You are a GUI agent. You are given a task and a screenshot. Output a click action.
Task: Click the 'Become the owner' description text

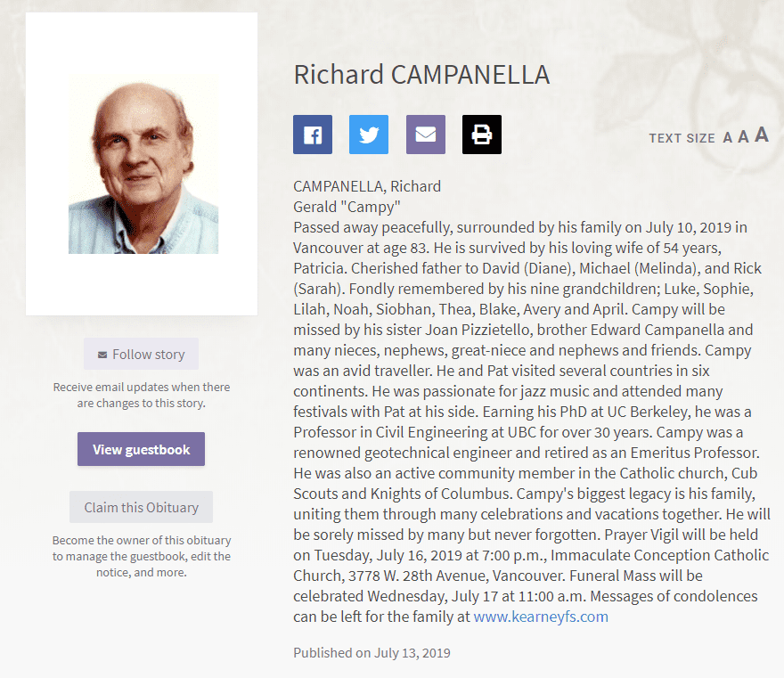pos(142,556)
